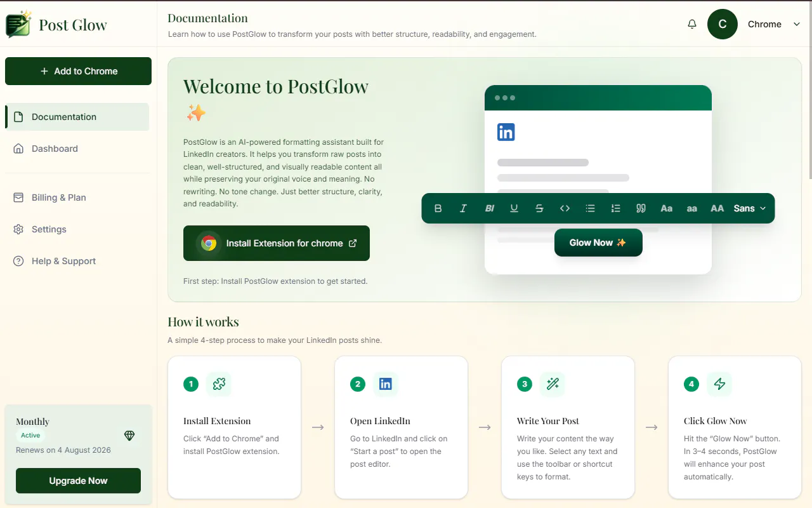Open the Documentation sidebar item

77,117
